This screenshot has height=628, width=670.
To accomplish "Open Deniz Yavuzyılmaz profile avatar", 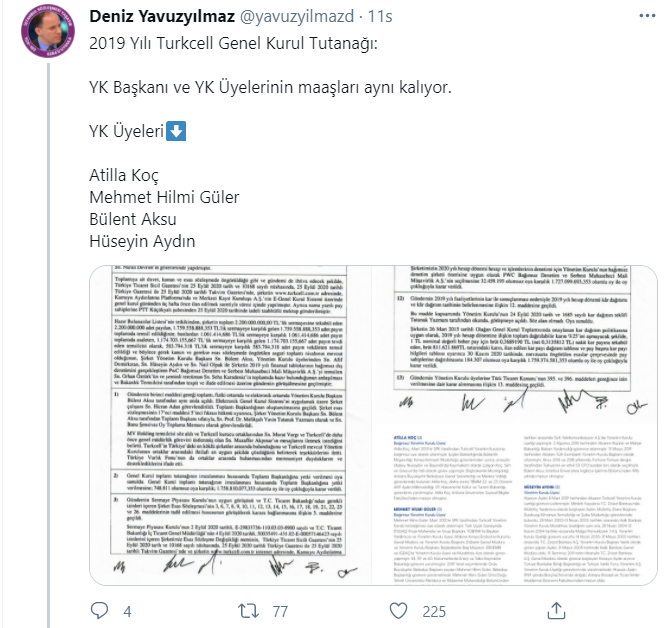I will [x=48, y=32].
